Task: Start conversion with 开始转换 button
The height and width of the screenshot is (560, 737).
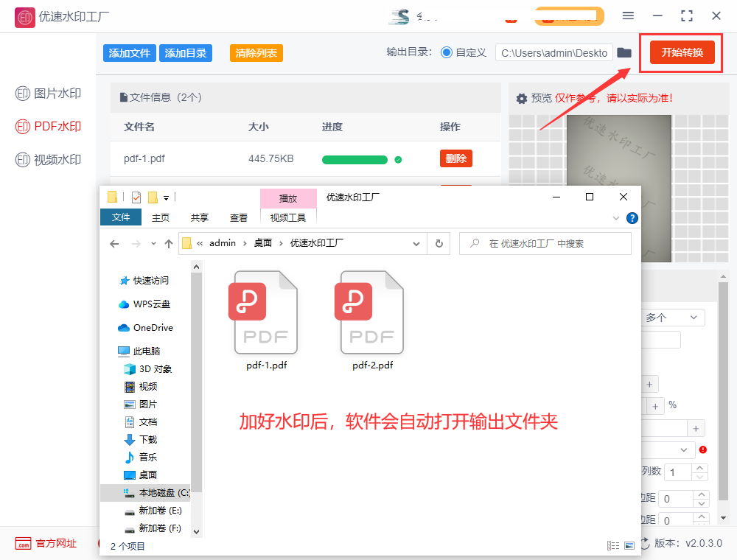Action: (x=682, y=52)
